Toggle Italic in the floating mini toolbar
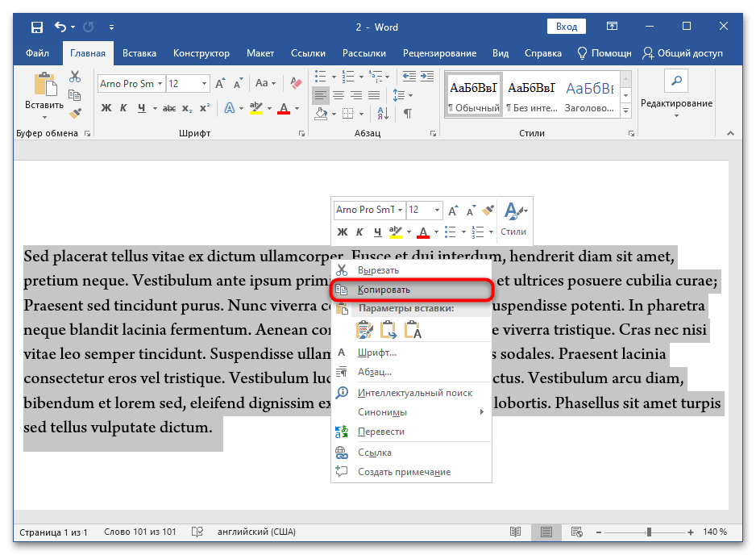This screenshot has height=555, width=756. [x=359, y=232]
